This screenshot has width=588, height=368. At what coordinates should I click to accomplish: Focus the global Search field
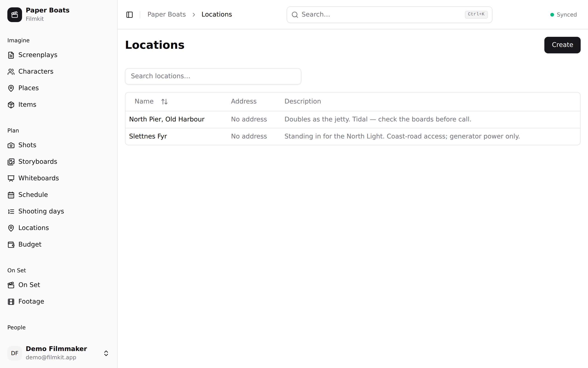click(389, 14)
